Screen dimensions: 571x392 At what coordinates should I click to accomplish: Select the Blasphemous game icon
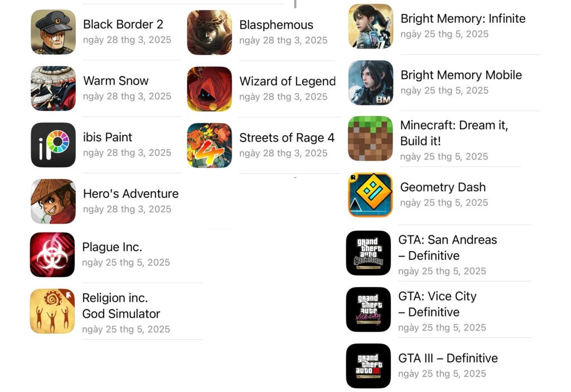210,32
